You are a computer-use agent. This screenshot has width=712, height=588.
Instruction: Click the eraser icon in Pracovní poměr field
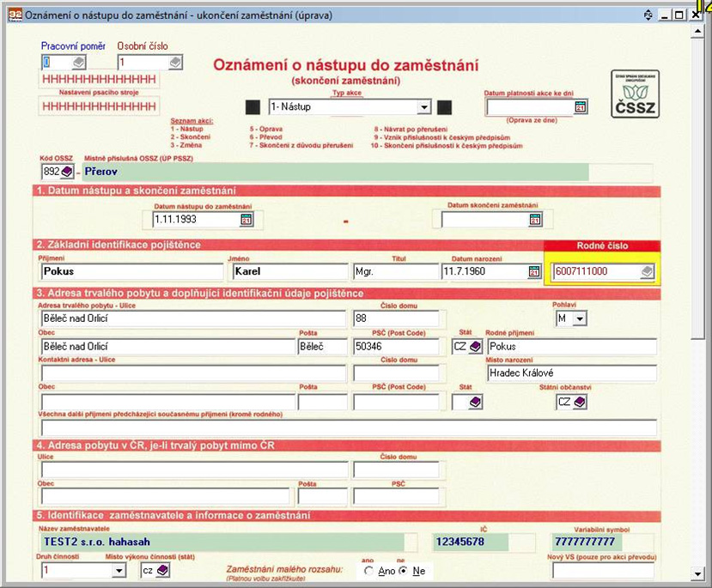[x=78, y=62]
